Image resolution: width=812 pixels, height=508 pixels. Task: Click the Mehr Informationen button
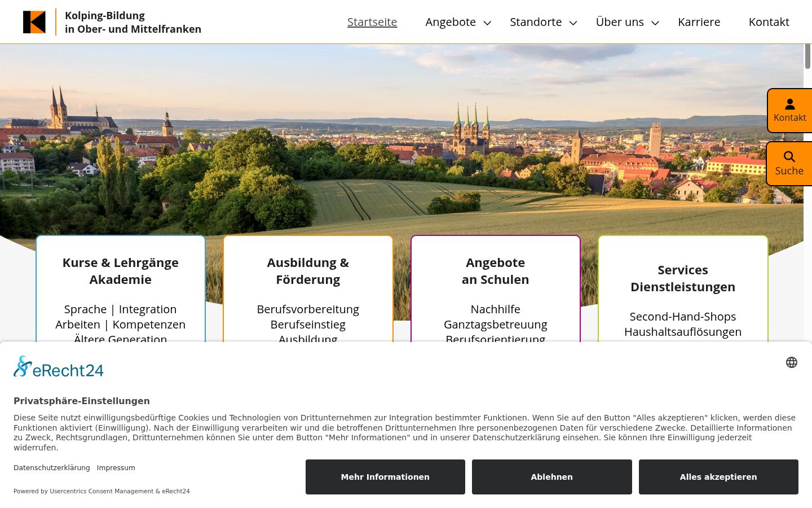(x=385, y=477)
